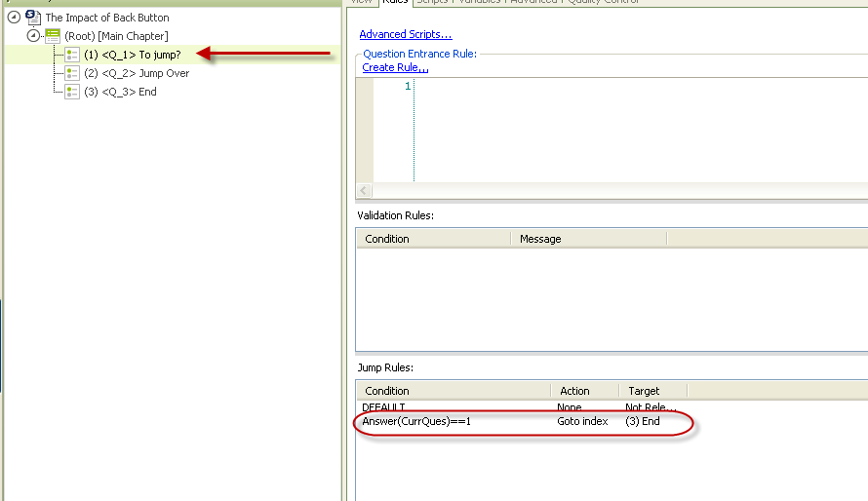Click the icon beside Q_1 To jump?

(72, 55)
